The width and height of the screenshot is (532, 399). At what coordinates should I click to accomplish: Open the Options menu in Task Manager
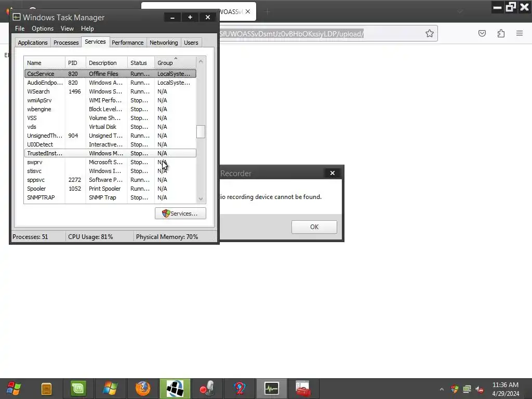click(43, 29)
